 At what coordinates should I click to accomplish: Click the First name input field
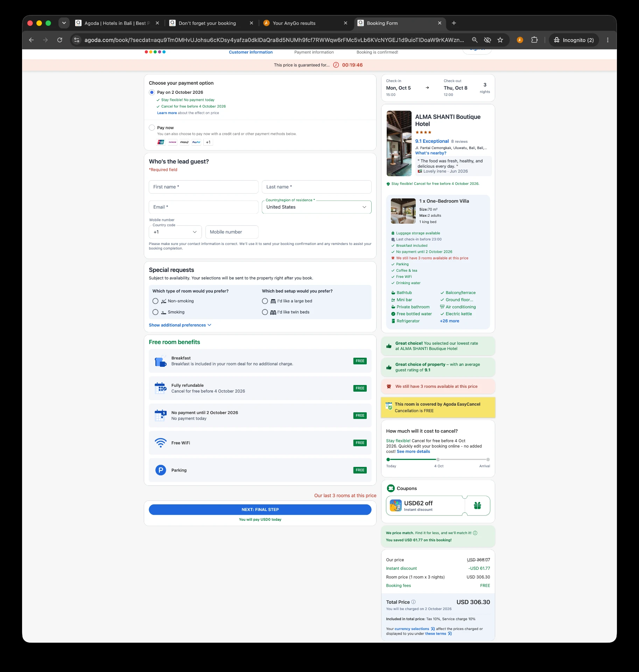[x=203, y=187]
